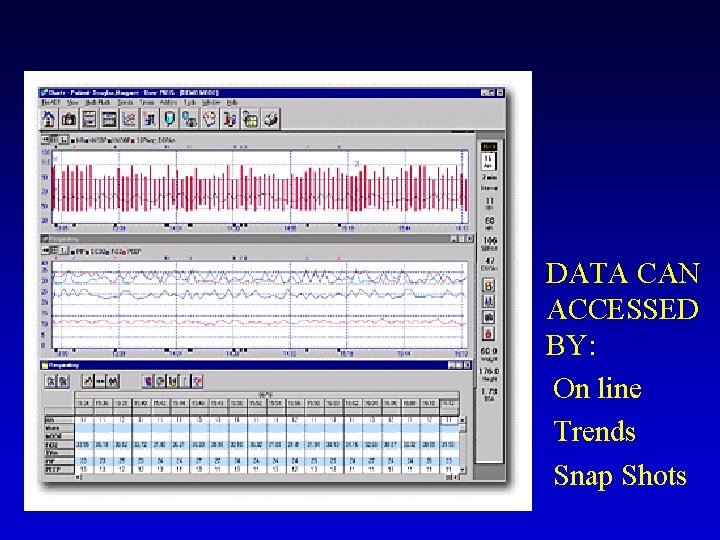This screenshot has width=720, height=540.
Task: Open the line trend graph toolbar icon
Action: click(x=129, y=119)
